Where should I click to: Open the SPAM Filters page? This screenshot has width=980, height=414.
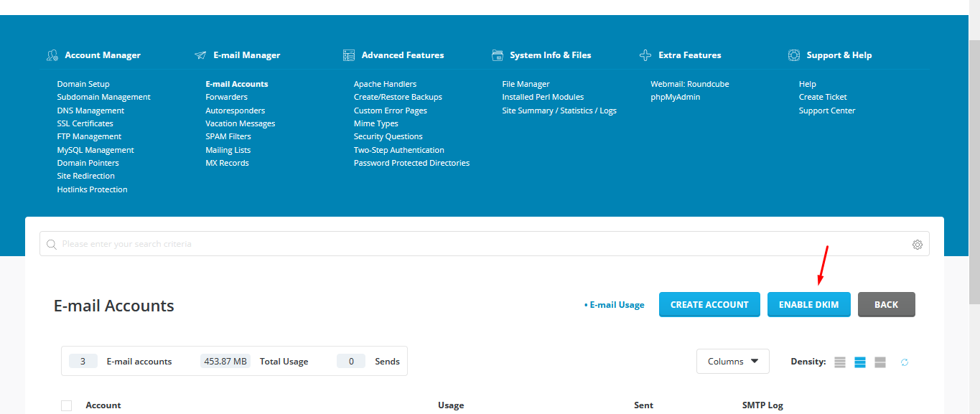click(x=228, y=136)
